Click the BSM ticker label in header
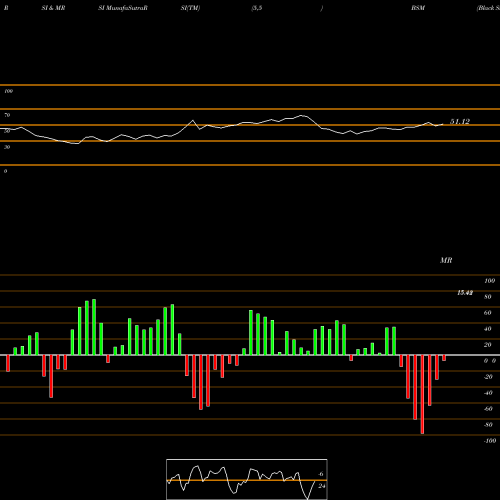500x500 pixels. [x=418, y=8]
